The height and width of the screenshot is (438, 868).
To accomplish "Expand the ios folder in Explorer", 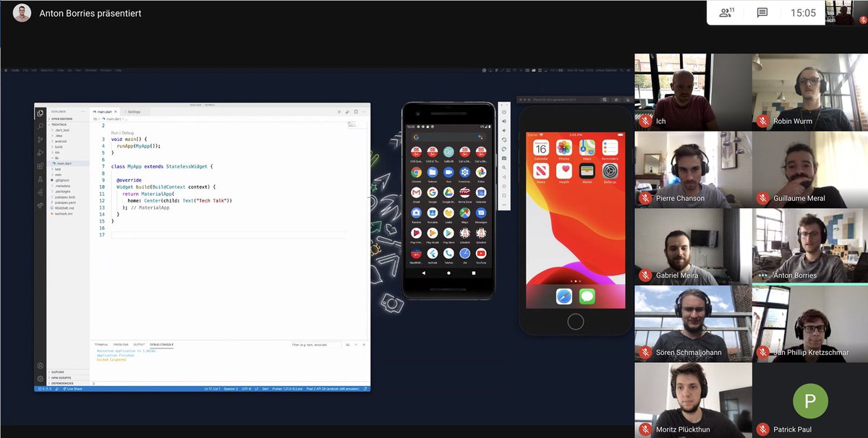I will click(x=69, y=153).
